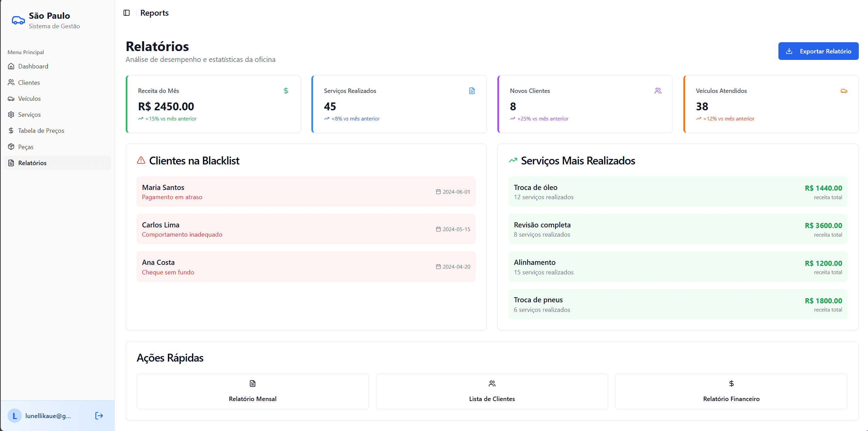Click the user avatar with letter L
Viewport: 868px width, 431px height.
point(15,416)
